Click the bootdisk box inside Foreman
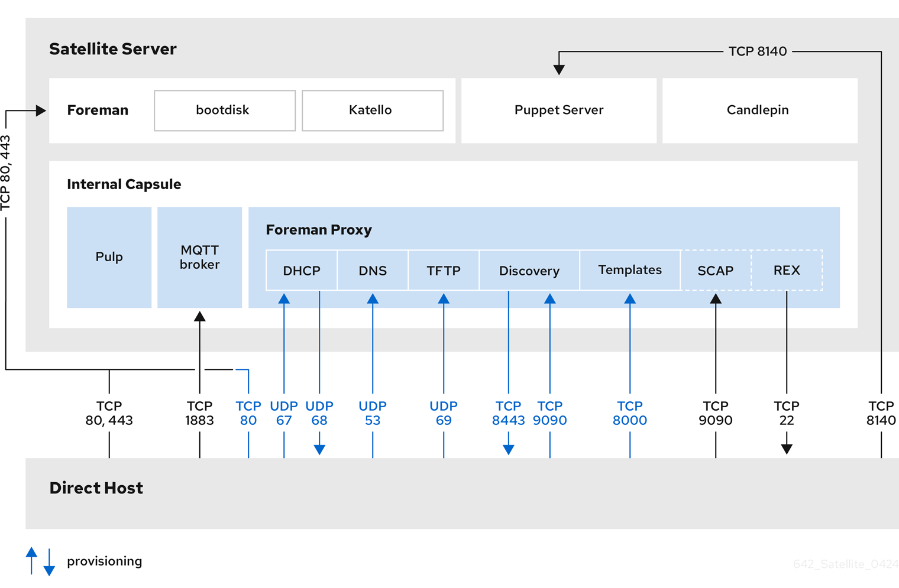The image size is (899, 588). coord(224,111)
